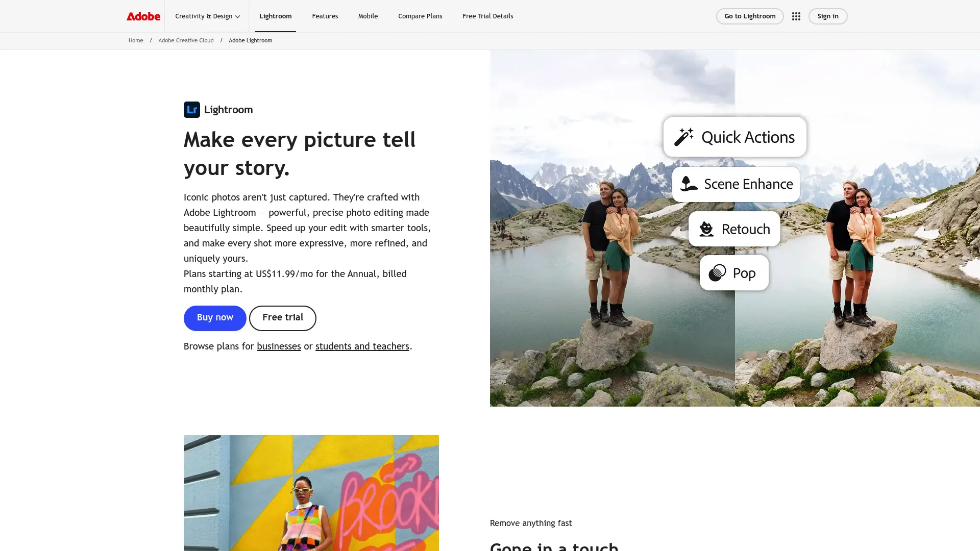Click the Pop circles icon

pos(717,273)
